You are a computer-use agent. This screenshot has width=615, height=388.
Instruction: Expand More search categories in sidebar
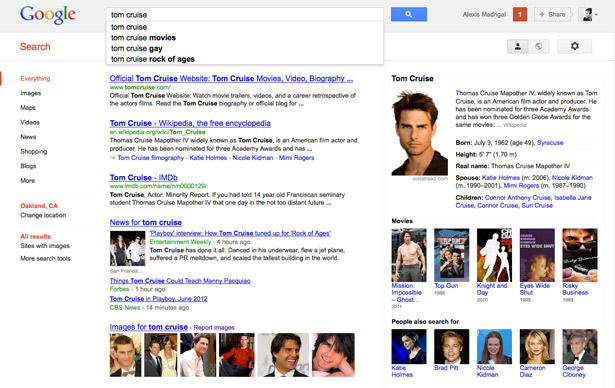(x=27, y=180)
